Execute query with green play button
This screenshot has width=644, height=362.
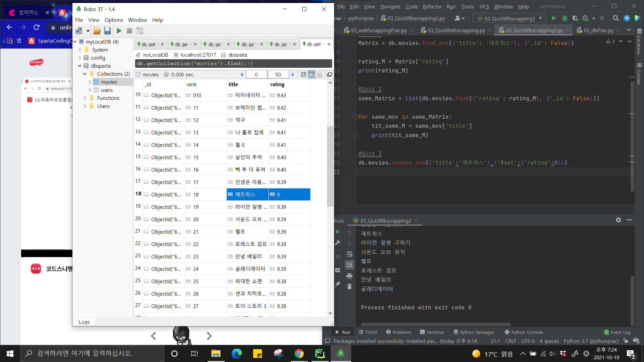click(x=119, y=31)
